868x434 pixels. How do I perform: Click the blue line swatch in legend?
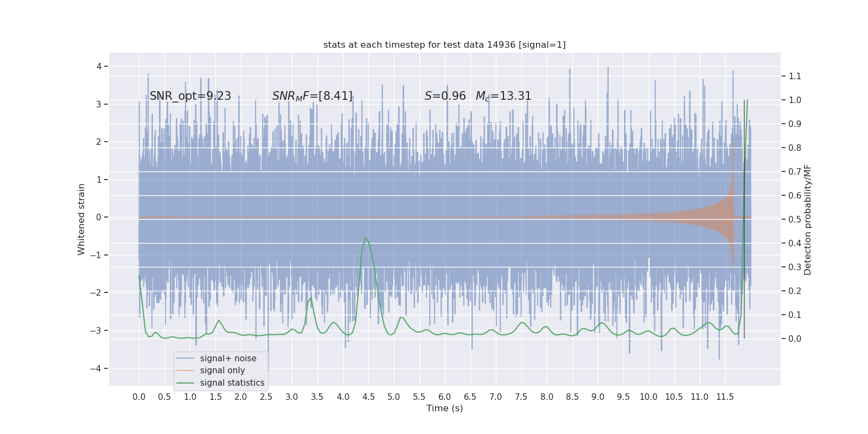(x=186, y=359)
